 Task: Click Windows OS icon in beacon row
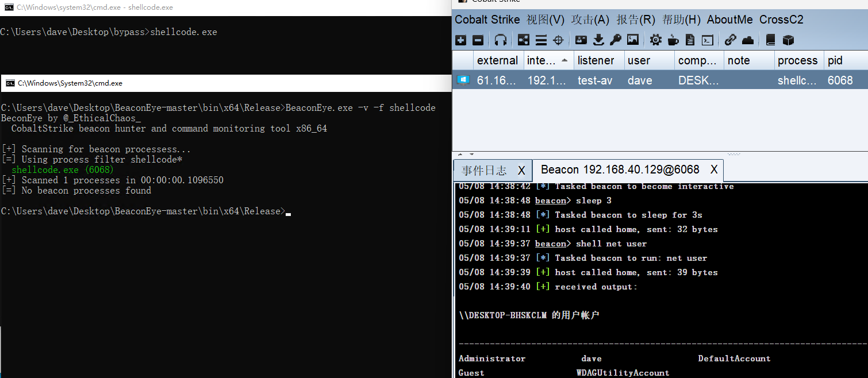point(463,80)
